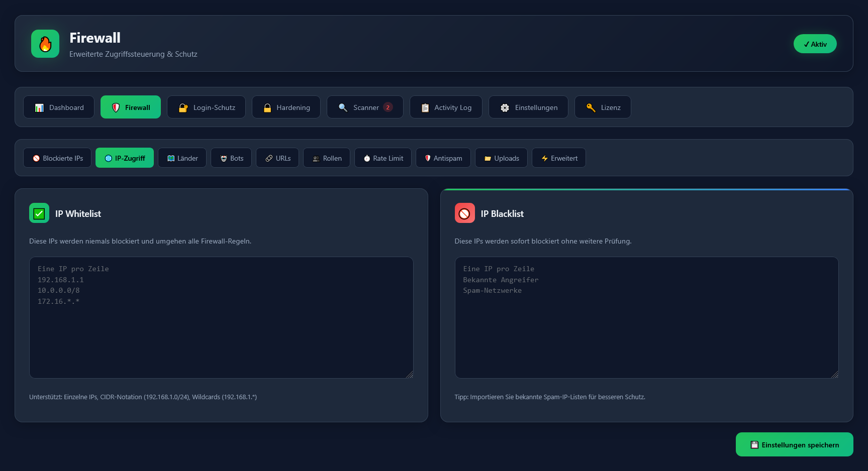Open the Bots sub-tab
Screen dimensions: 868x471
(x=231, y=158)
